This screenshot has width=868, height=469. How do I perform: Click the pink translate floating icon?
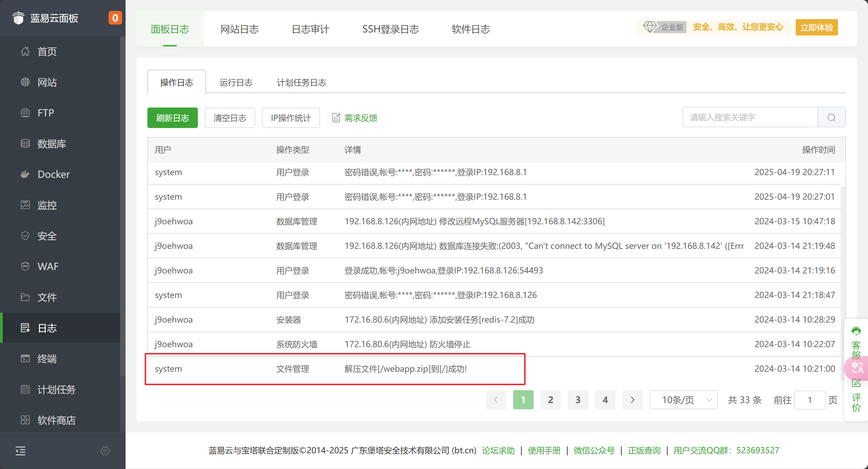coord(857,368)
